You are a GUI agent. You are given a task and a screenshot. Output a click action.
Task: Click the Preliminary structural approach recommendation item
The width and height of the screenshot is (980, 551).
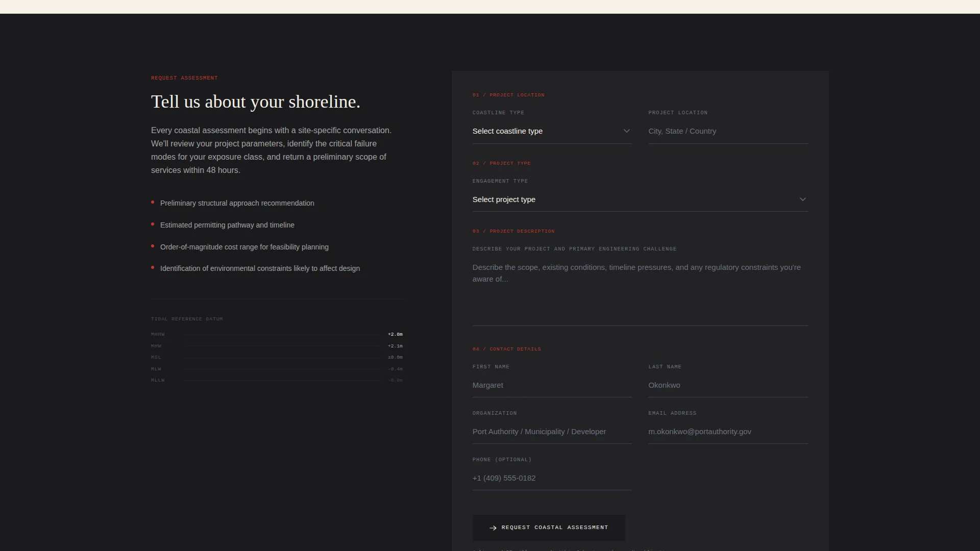click(237, 203)
